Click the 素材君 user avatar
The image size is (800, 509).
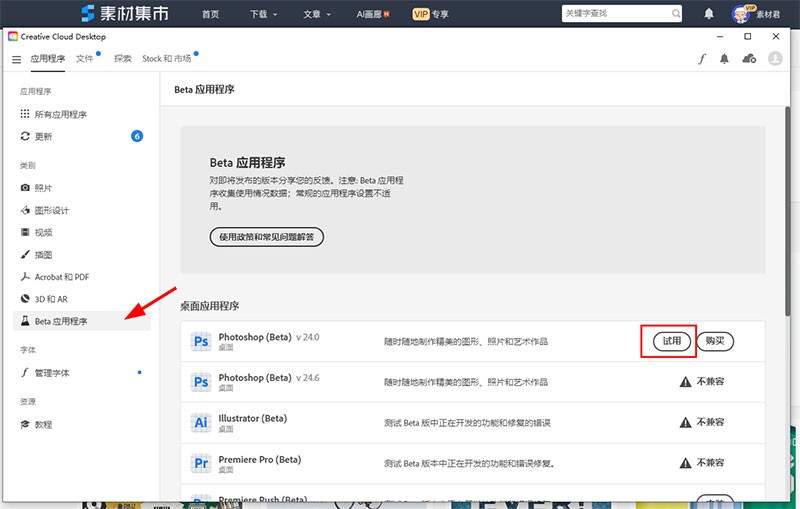pos(741,14)
